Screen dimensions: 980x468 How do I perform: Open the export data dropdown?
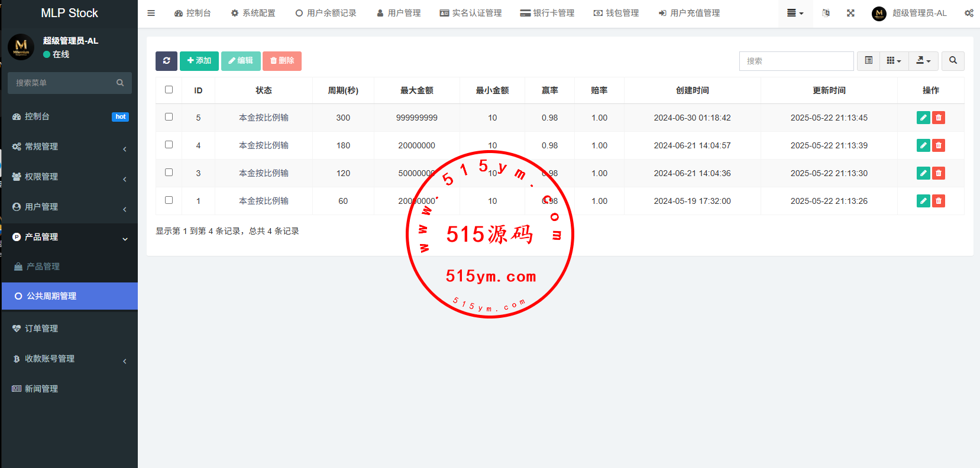[923, 61]
